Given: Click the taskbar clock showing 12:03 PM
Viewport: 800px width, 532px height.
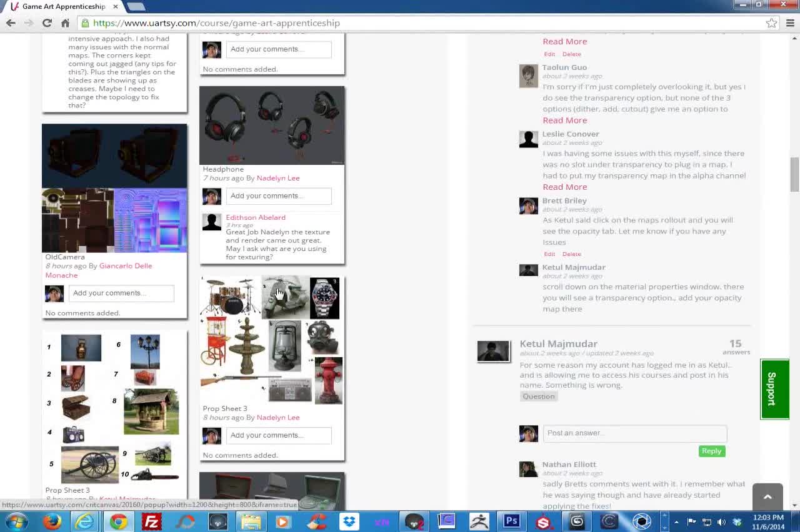Looking at the screenshot, I should (768, 522).
